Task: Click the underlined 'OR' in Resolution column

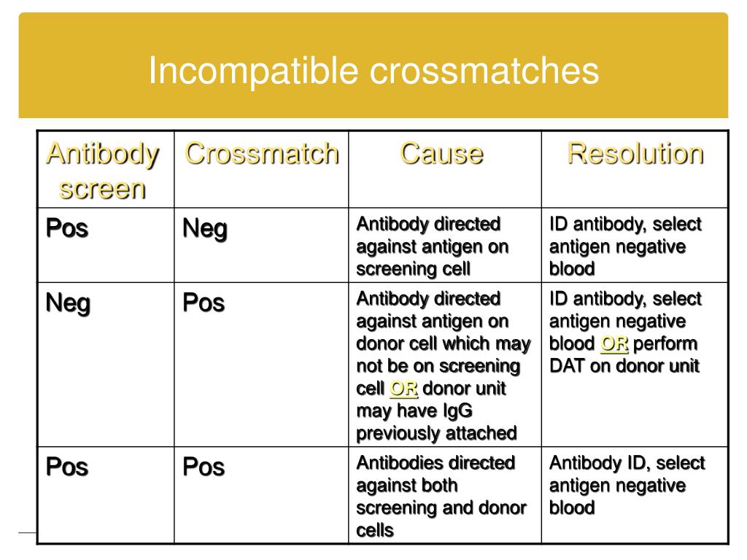Action: [x=614, y=344]
